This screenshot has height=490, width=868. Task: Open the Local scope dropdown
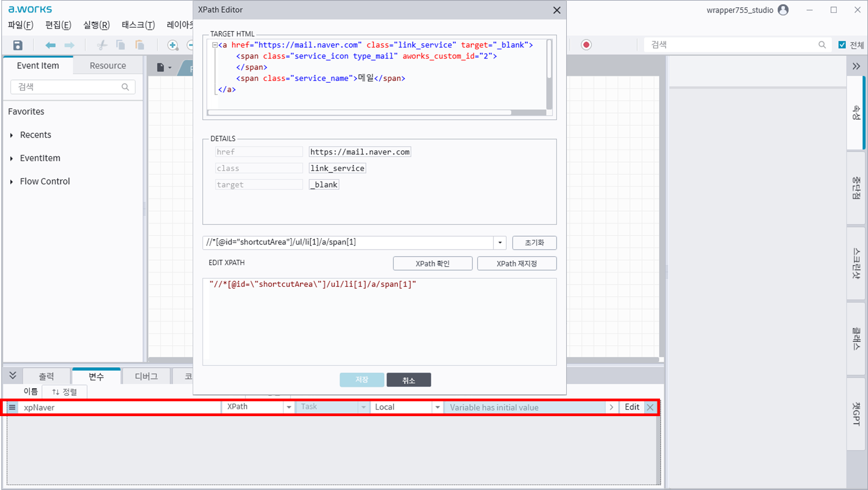pos(437,407)
